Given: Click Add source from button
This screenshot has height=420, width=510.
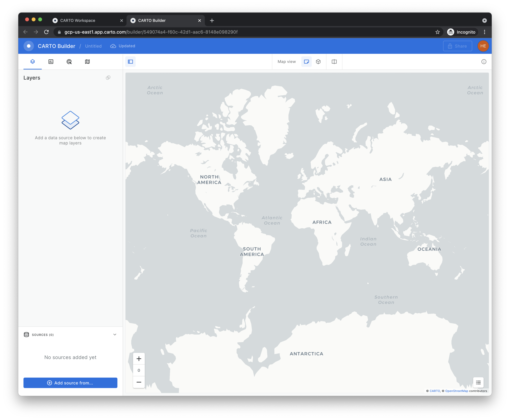Looking at the screenshot, I should [70, 383].
